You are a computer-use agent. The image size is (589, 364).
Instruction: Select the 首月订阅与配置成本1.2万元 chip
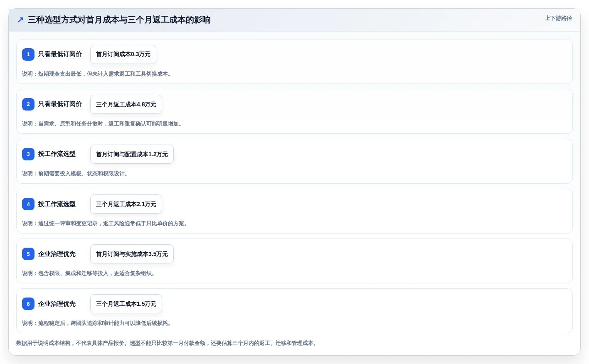(x=132, y=154)
